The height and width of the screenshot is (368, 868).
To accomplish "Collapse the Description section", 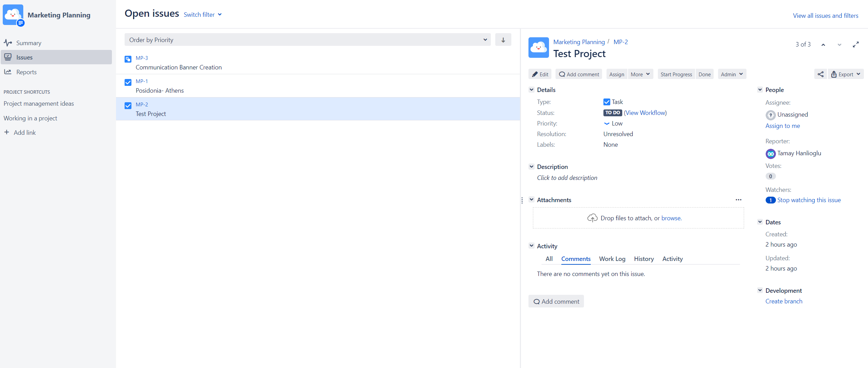I will (532, 167).
